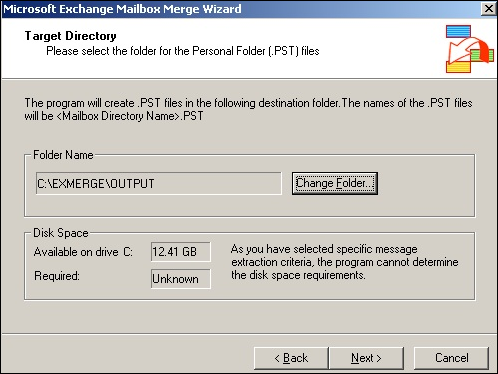The height and width of the screenshot is (374, 498).
Task: Click the Folder Name group label
Action: (63, 155)
